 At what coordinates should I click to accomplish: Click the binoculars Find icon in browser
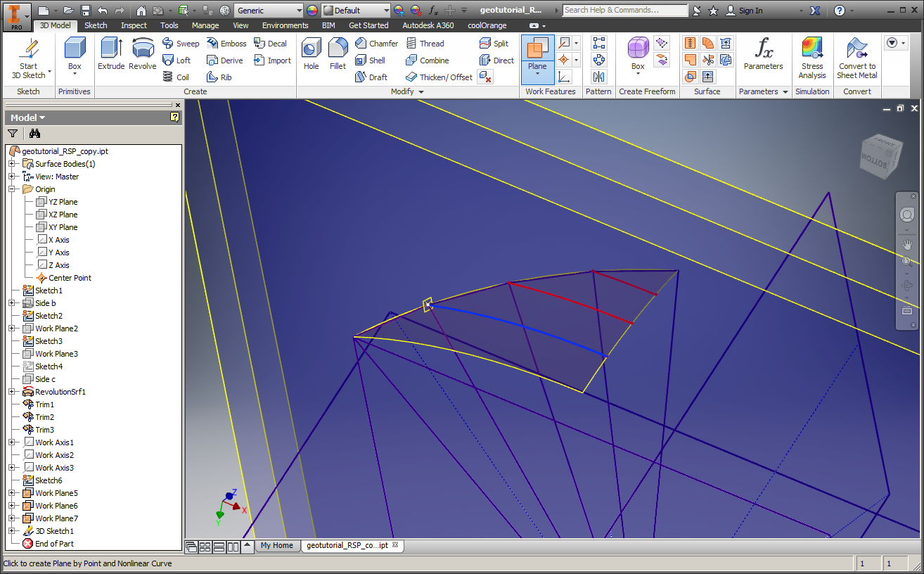[x=35, y=133]
